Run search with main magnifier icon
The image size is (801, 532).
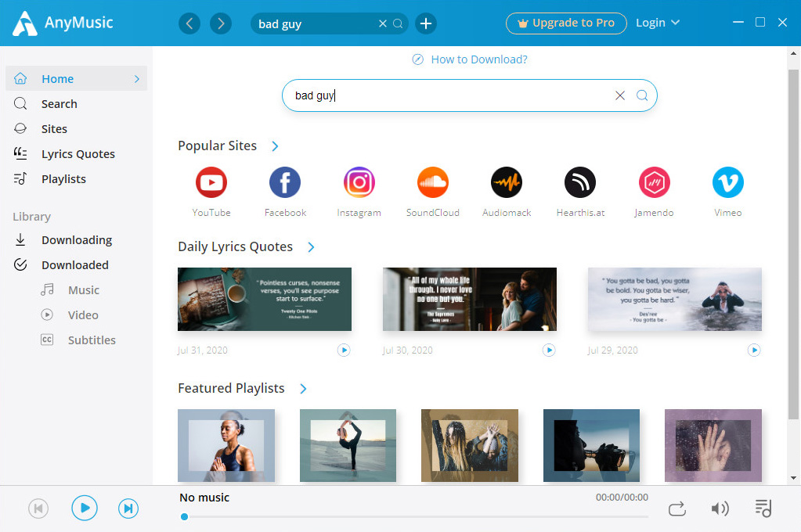point(642,95)
